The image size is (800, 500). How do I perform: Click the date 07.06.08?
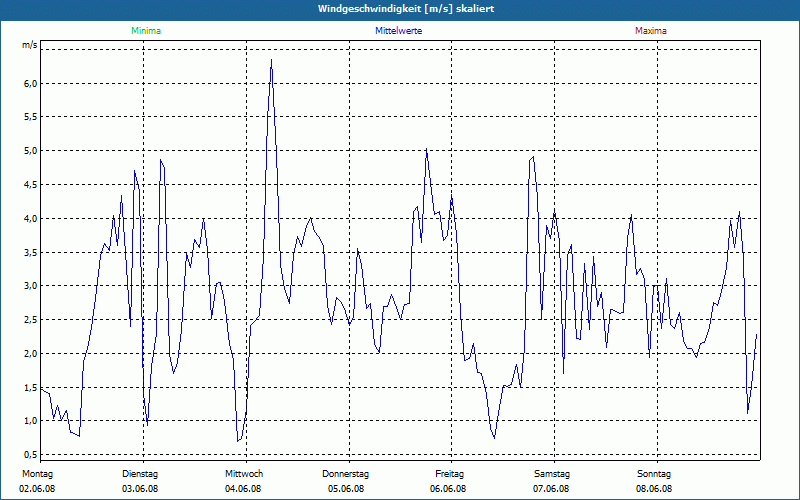551,489
